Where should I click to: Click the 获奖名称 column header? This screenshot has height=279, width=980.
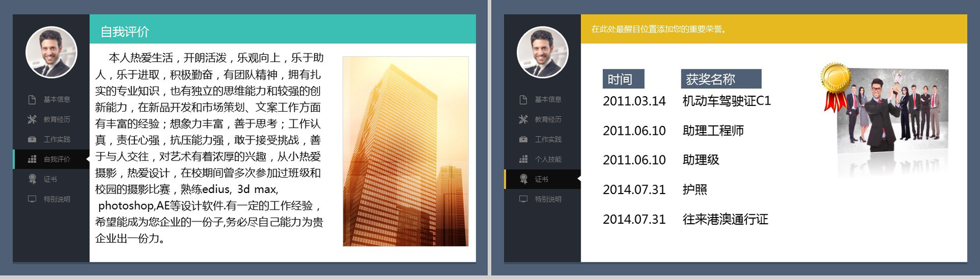point(721,79)
